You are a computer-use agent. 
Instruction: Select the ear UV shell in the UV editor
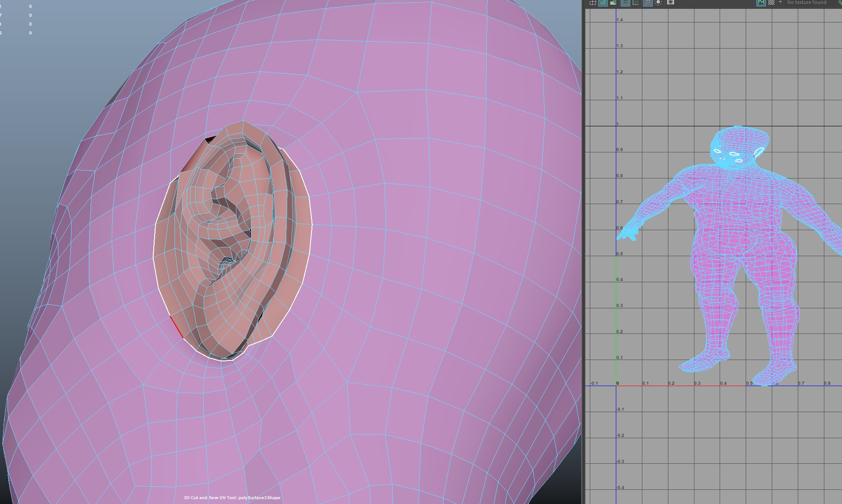tap(759, 153)
